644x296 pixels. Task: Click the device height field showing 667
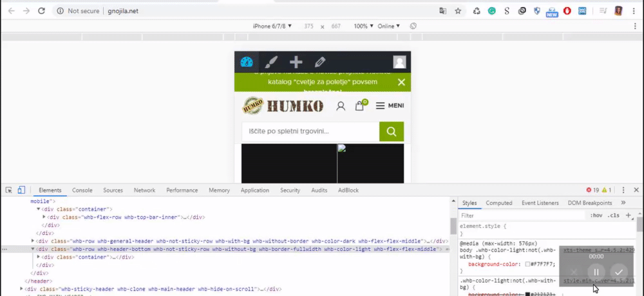click(336, 26)
